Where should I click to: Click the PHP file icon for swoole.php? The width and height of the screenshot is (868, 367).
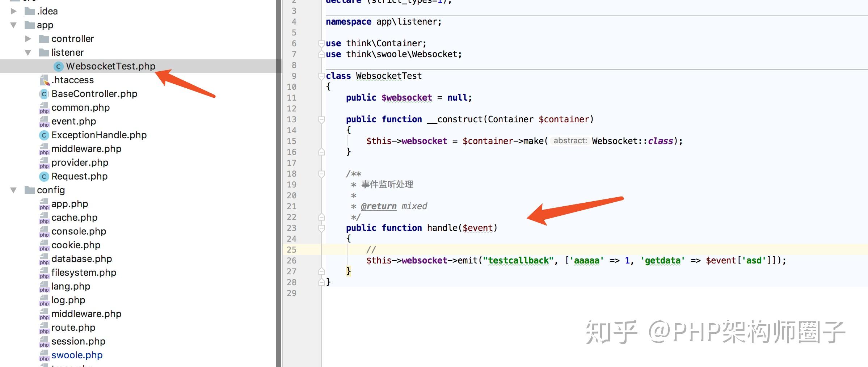[43, 355]
